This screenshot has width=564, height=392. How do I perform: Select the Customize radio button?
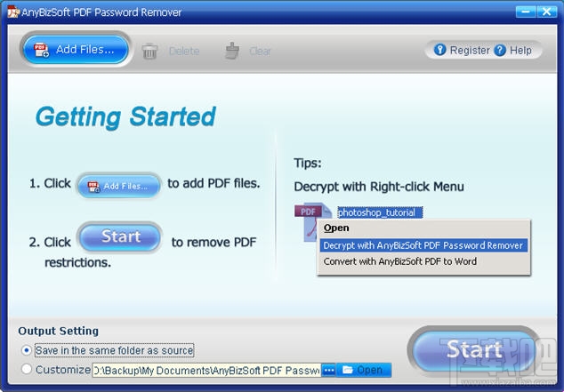tap(27, 369)
